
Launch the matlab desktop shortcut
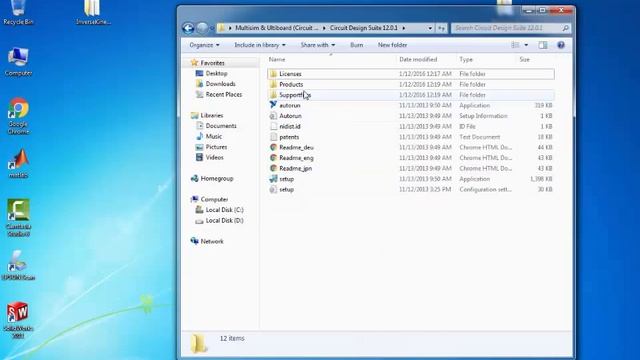18,163
